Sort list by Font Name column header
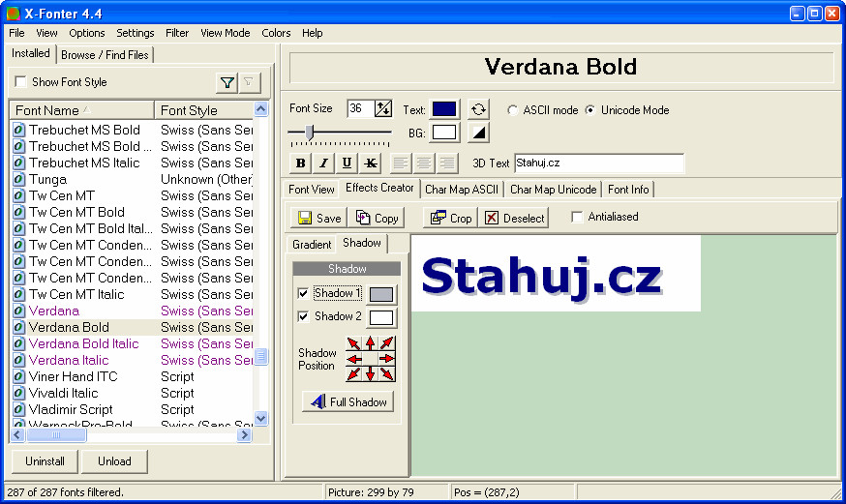Screen dimensions: 846x504 (82, 110)
